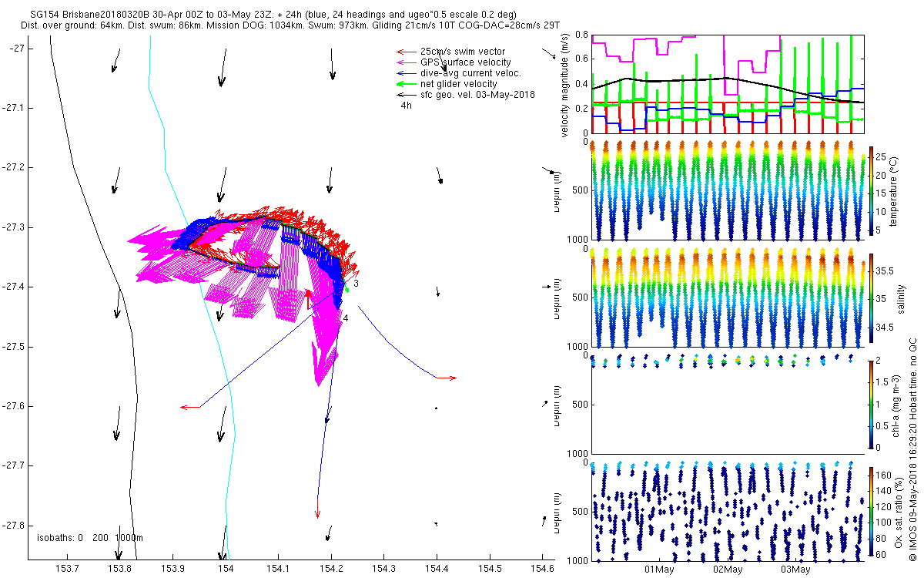Image resolution: width=924 pixels, height=578 pixels.
Task: Click the '154.3' longitude tick label
Action: point(384,569)
